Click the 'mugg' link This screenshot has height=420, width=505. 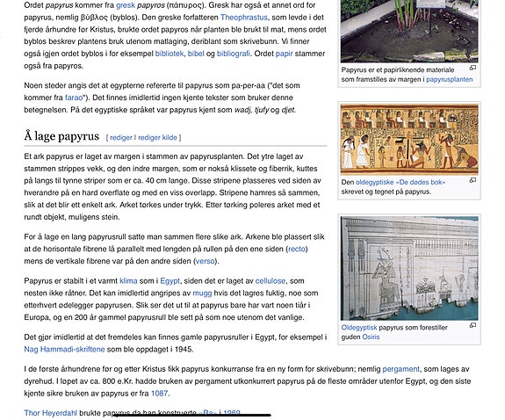coord(202,293)
